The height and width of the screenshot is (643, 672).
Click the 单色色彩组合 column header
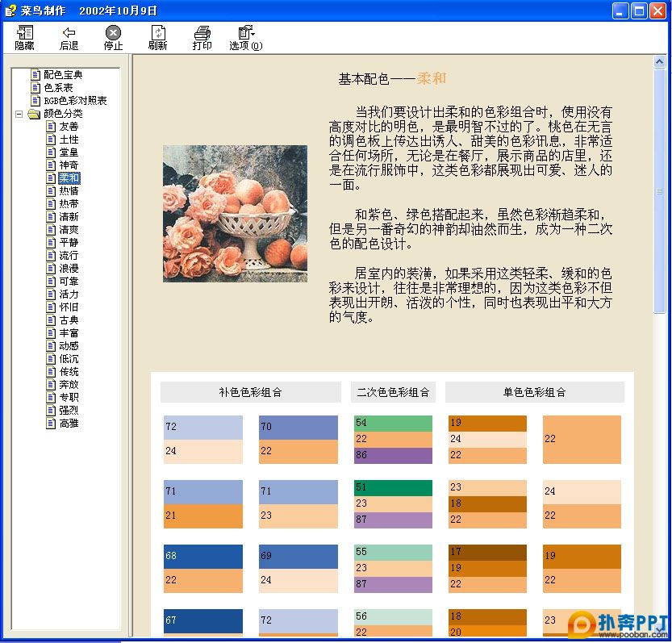pyautogui.click(x=535, y=392)
